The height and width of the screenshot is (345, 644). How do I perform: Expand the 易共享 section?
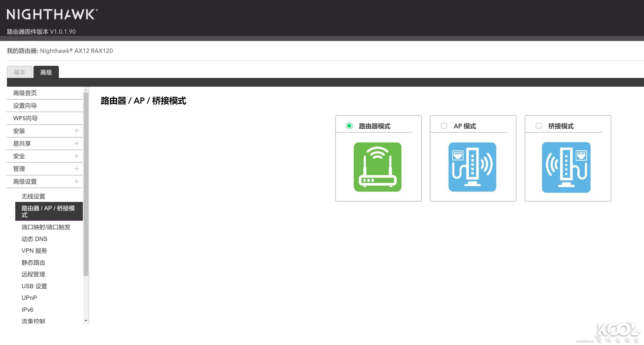click(x=76, y=143)
